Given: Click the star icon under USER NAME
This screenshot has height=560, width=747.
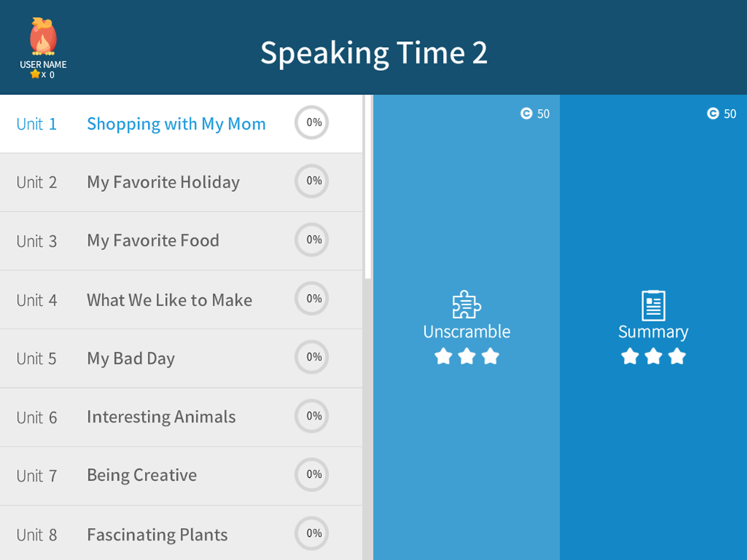Looking at the screenshot, I should click(x=35, y=75).
